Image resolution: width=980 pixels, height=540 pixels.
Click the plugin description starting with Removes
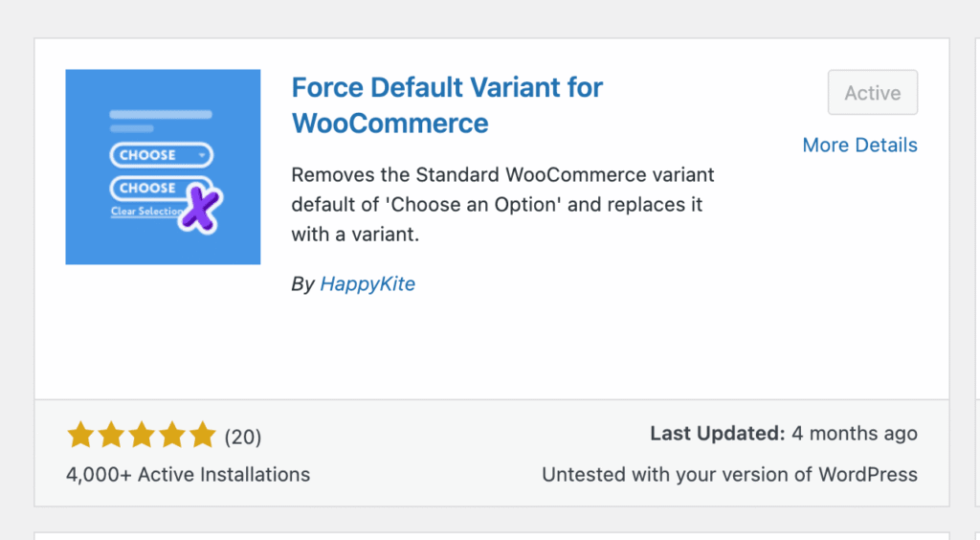(502, 205)
